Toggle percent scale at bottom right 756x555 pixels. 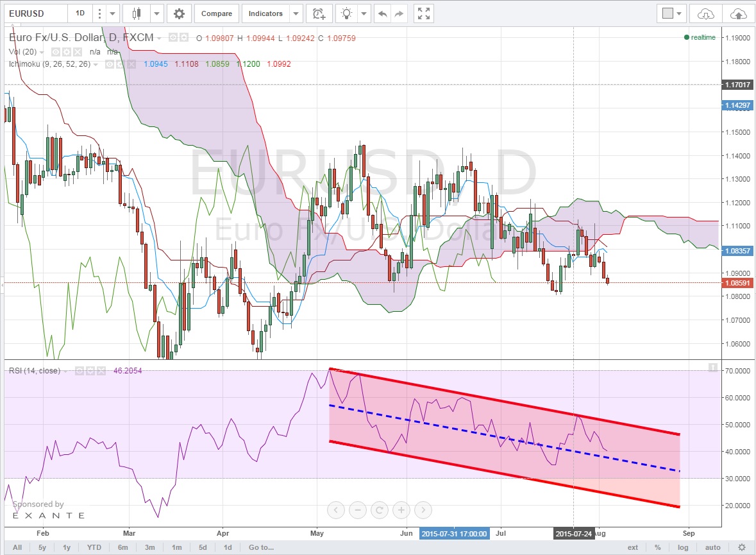pyautogui.click(x=657, y=547)
